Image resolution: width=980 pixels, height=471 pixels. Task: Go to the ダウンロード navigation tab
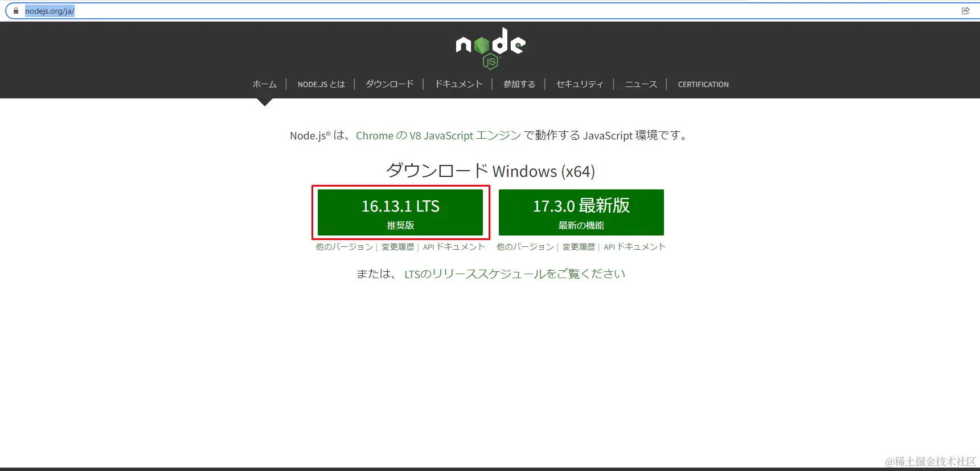(x=389, y=84)
